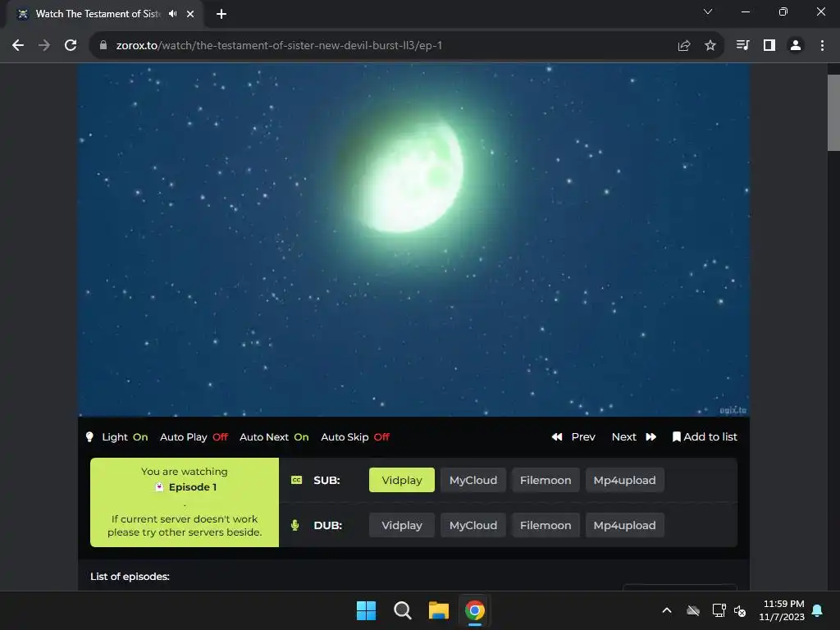Open the clock showing 11:59 PM

(x=782, y=610)
